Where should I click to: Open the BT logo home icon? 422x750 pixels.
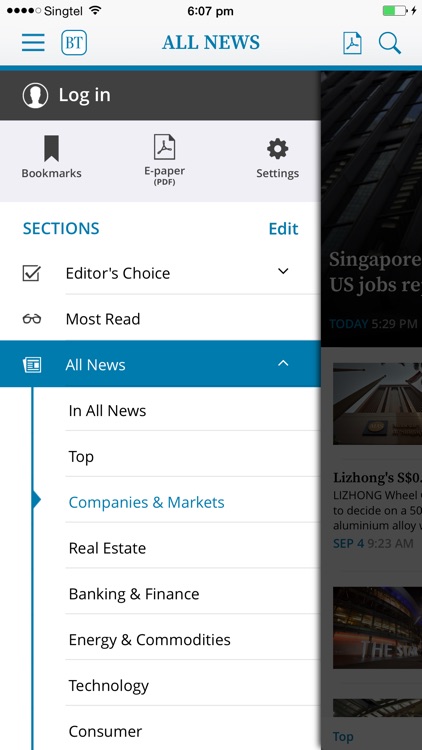74,43
